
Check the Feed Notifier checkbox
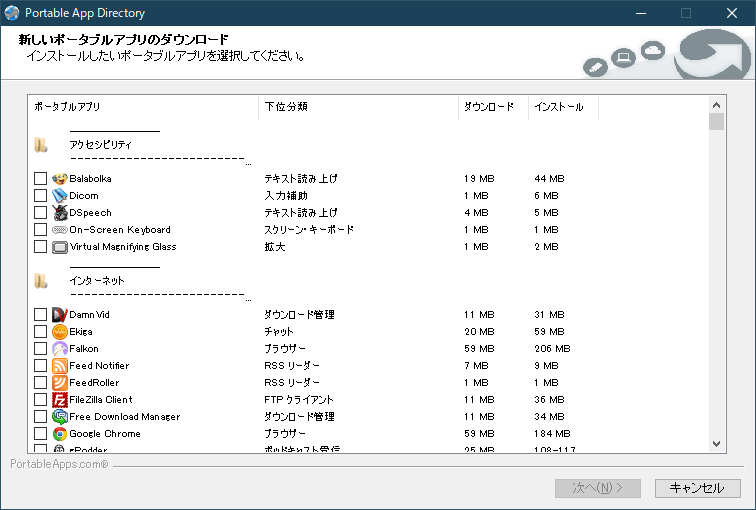coord(40,366)
